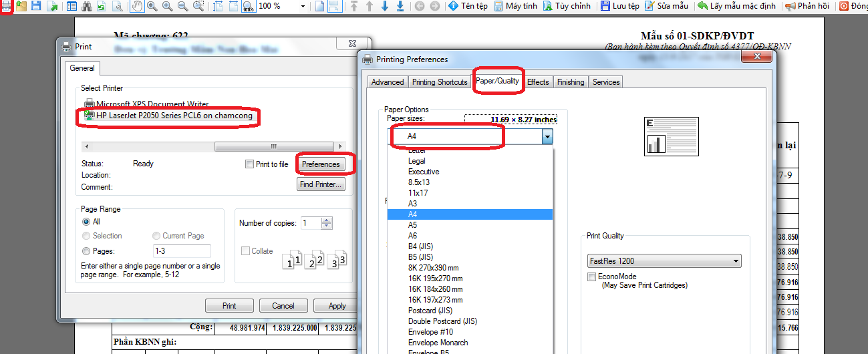
Task: Enable EconoMode checkbox
Action: coord(591,277)
